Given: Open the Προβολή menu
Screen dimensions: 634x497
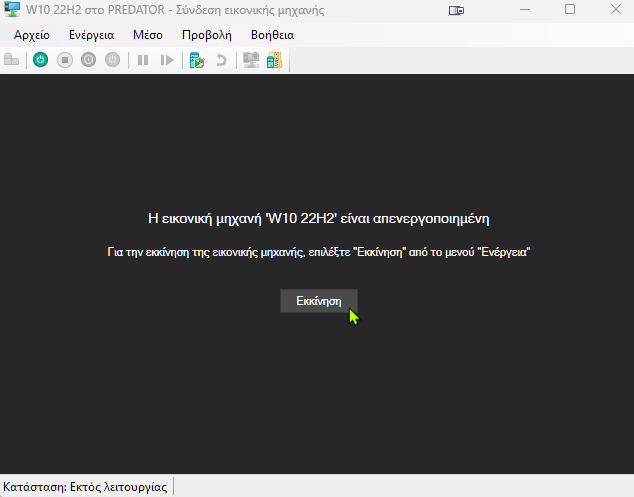Looking at the screenshot, I should [x=207, y=35].
